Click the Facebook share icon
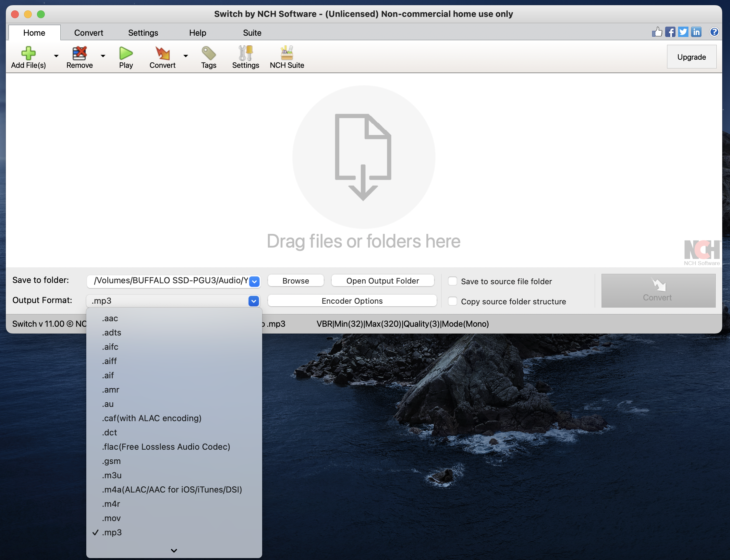This screenshot has height=560, width=730. pyautogui.click(x=670, y=32)
